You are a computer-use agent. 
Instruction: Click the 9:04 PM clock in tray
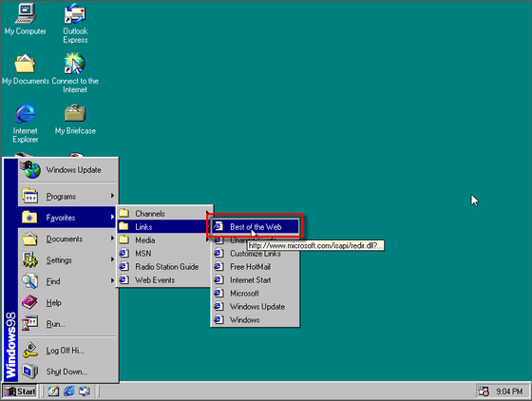tap(509, 391)
